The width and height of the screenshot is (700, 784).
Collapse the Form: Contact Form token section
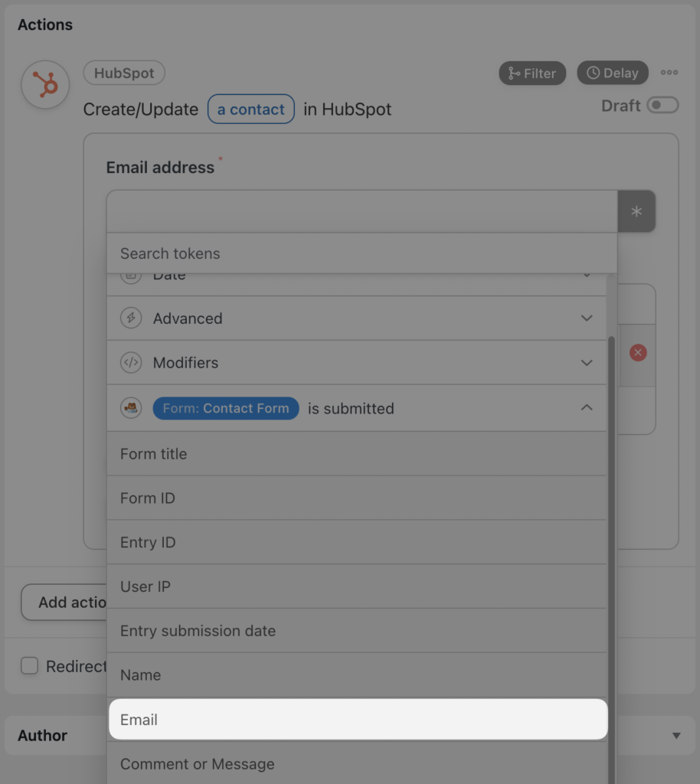coord(587,407)
